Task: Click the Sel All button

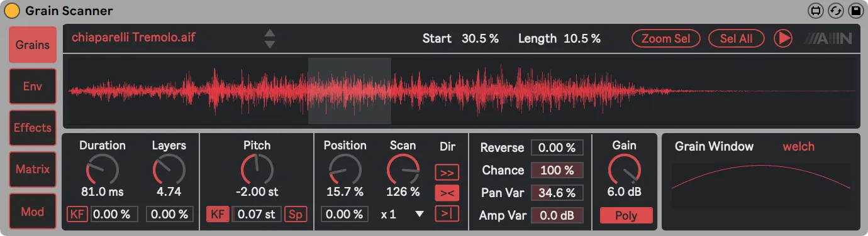Action: pos(737,38)
